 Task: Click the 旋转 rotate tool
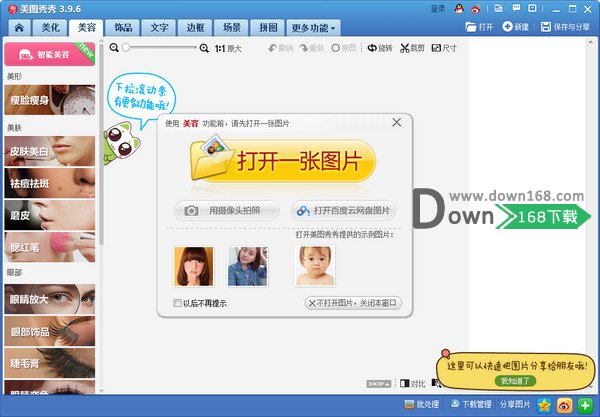coord(380,48)
